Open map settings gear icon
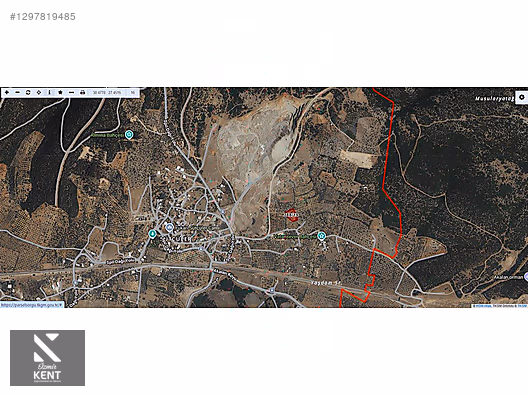 pyautogui.click(x=522, y=97)
